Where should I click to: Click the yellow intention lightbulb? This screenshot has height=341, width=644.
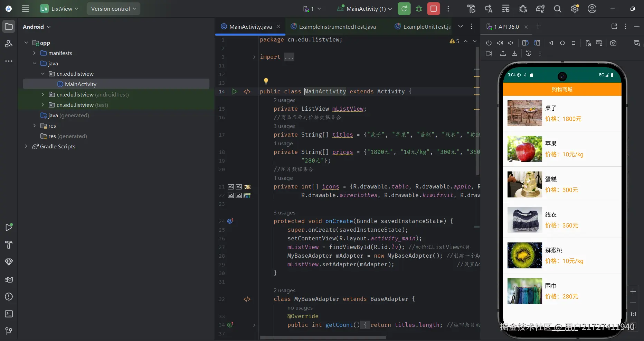(266, 81)
